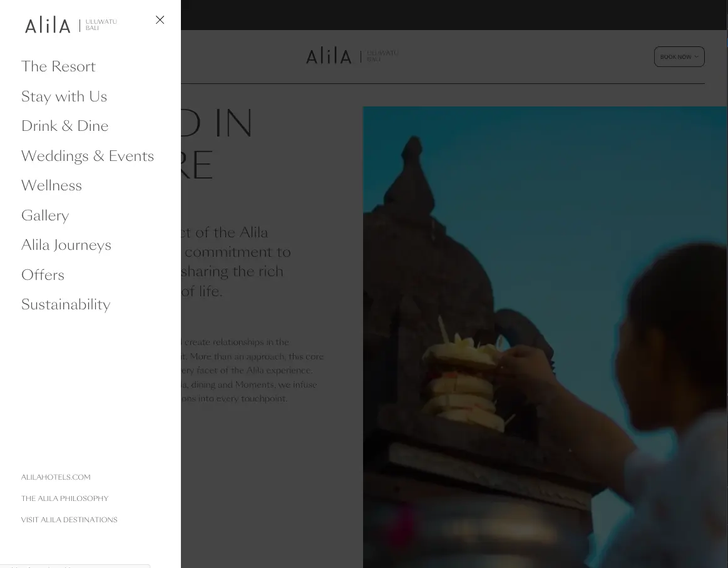The height and width of the screenshot is (568, 728).
Task: View the Offers page
Action: click(x=43, y=275)
